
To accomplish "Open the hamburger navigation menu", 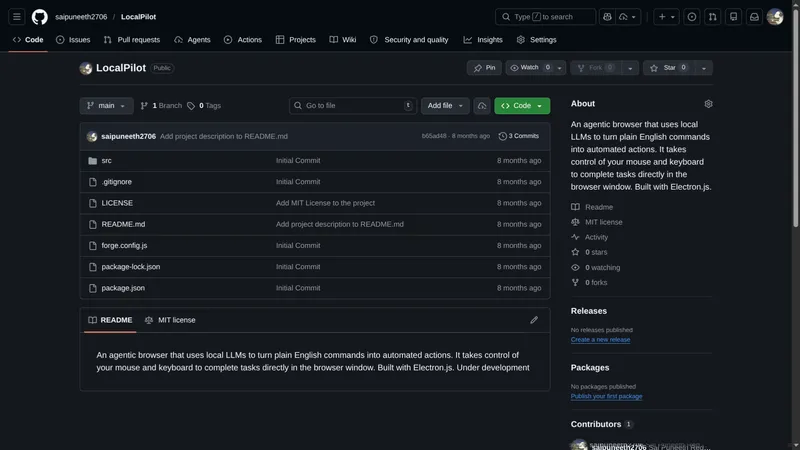I will [x=17, y=17].
